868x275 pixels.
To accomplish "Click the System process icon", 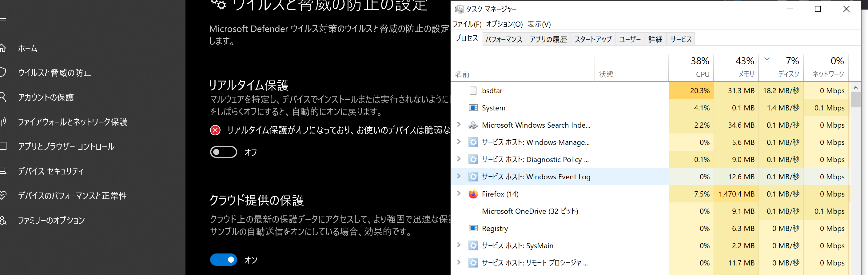I will [473, 108].
